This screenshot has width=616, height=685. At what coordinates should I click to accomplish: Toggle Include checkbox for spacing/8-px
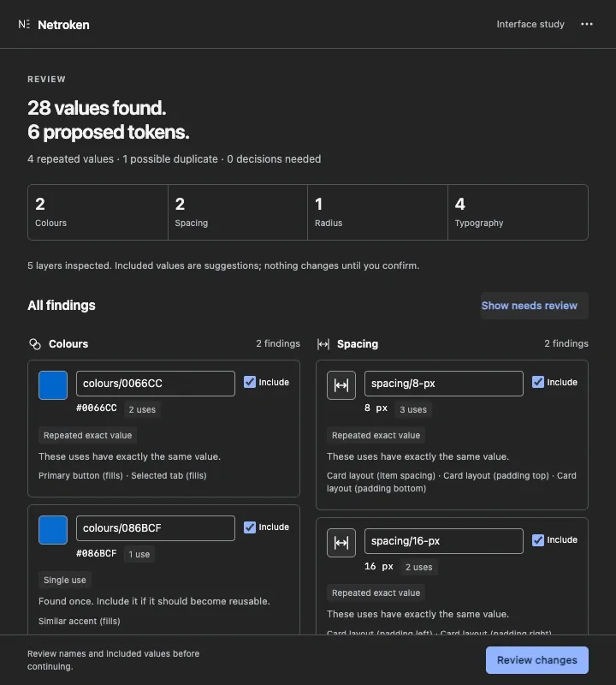538,382
